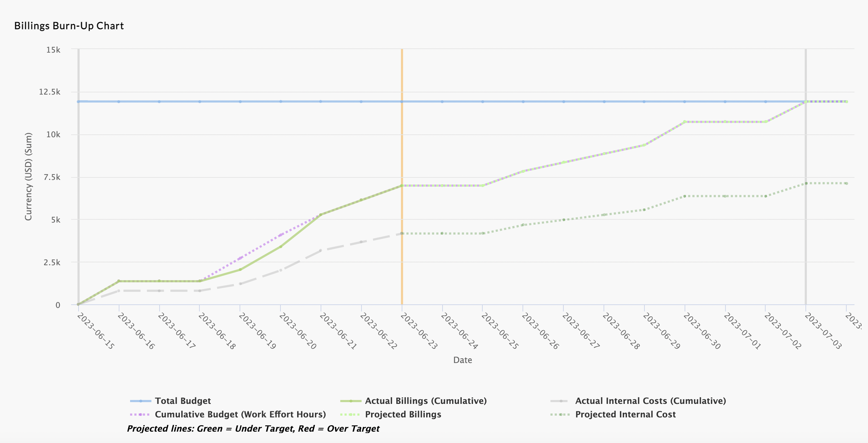Click Total Budget data point at 2023-06-24
The image size is (868, 443).
tap(442, 102)
